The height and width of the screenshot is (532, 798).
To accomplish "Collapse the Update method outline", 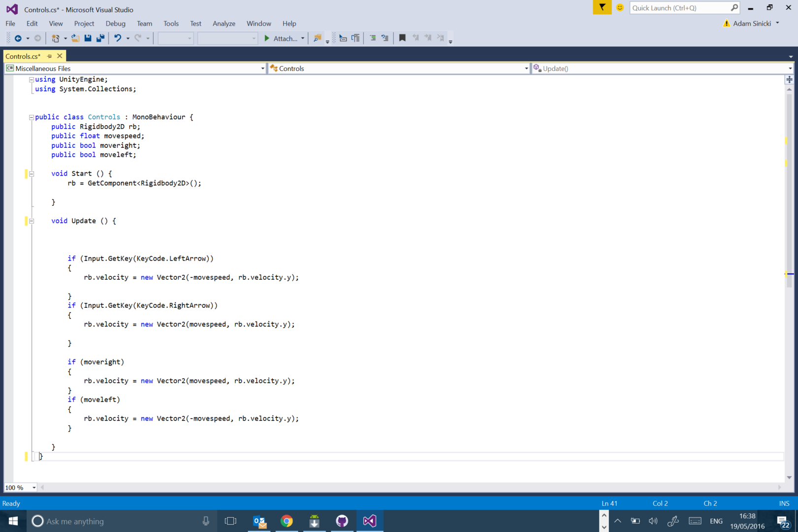I will click(x=32, y=221).
